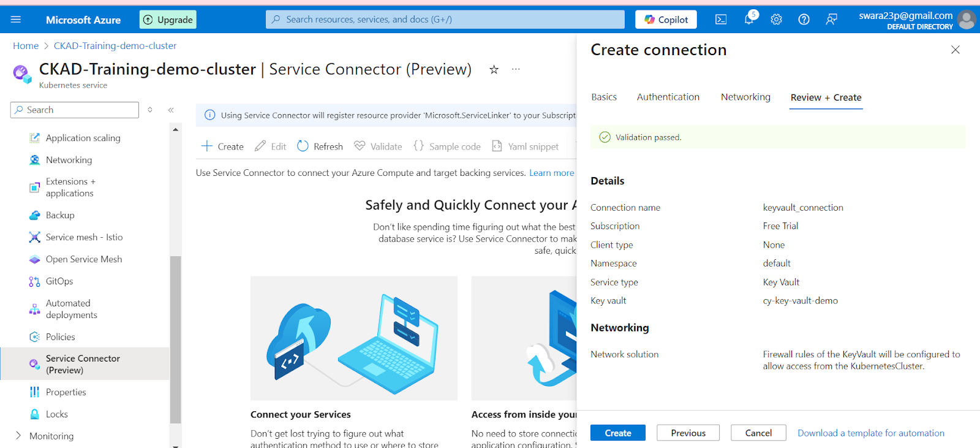Open the Help question mark menu
Viewport: 980px width, 448px height.
804,20
